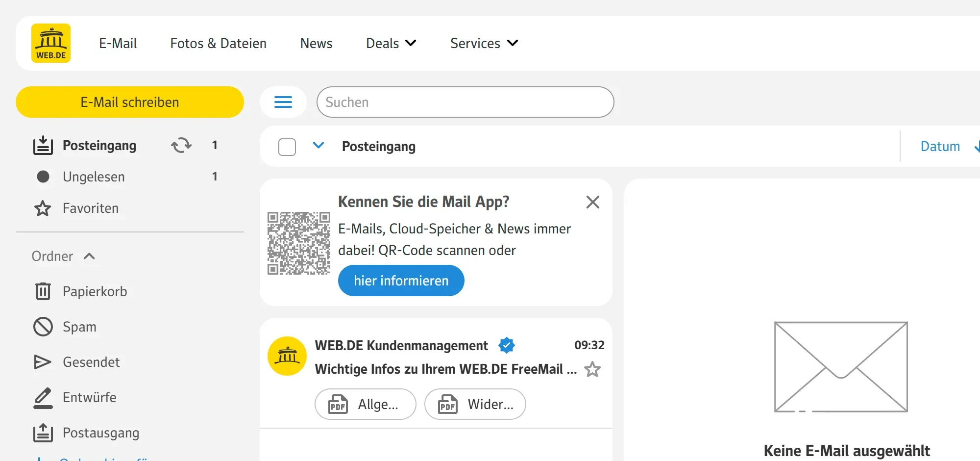This screenshot has height=461, width=980.
Task: Click the email subject Wichtige Infos line
Action: [x=446, y=369]
